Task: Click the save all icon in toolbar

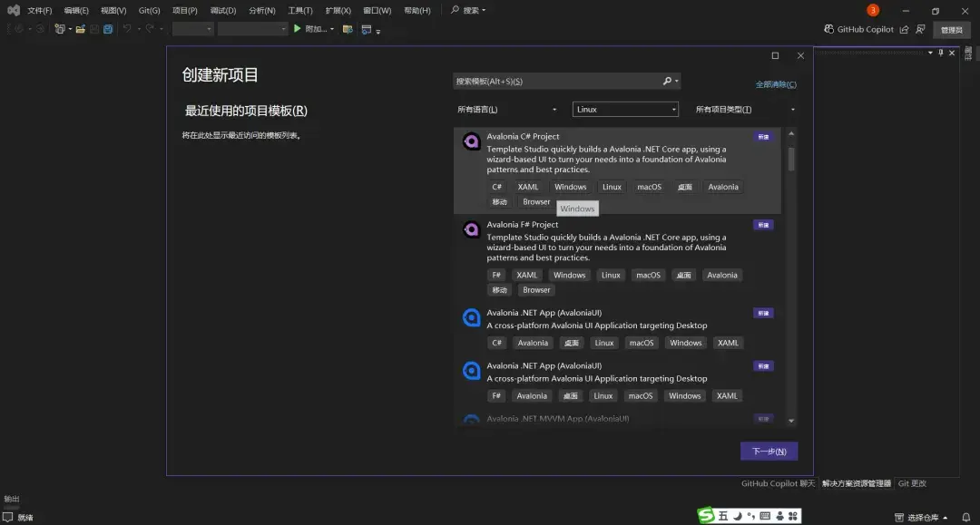Action: pos(106,28)
